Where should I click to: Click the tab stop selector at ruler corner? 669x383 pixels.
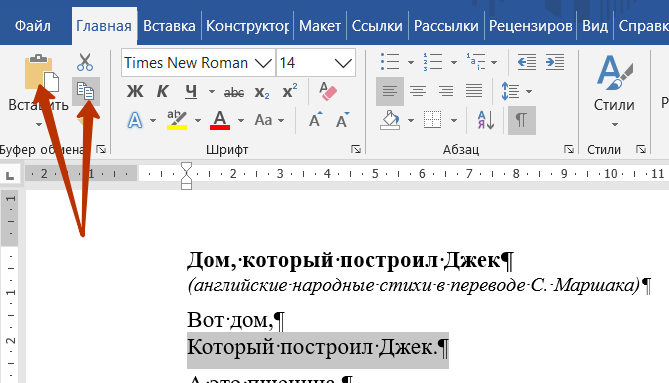(10, 174)
